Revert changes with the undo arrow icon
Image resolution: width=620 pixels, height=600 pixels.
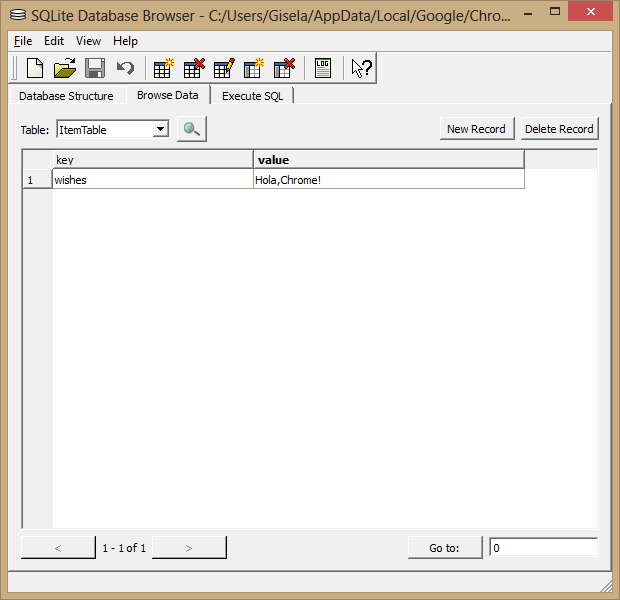(125, 68)
